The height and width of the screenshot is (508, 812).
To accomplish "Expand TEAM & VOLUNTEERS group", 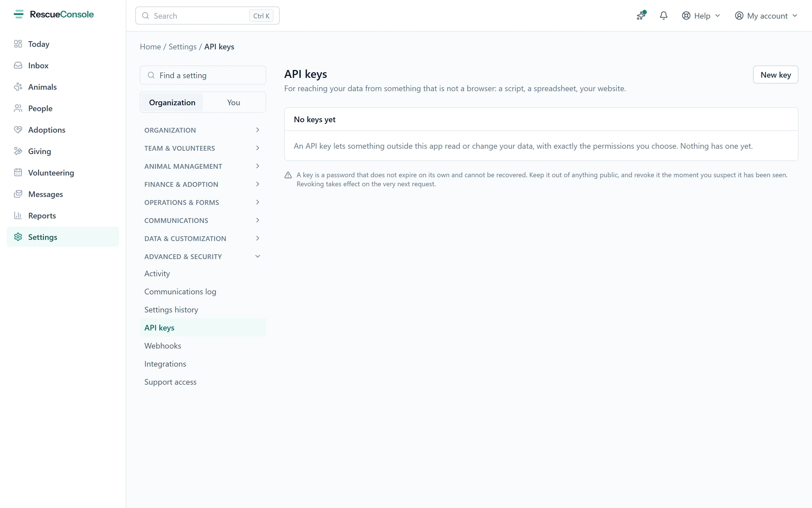I will (203, 148).
